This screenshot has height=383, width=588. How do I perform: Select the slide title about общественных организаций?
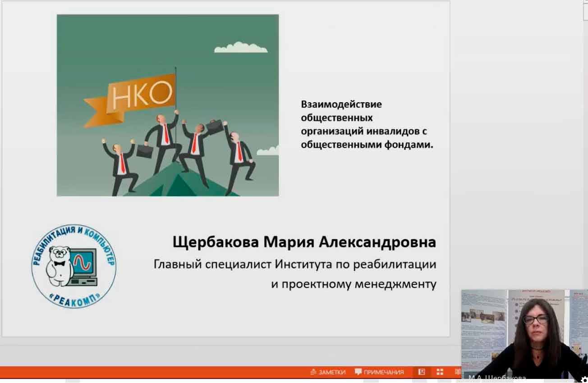point(363,124)
